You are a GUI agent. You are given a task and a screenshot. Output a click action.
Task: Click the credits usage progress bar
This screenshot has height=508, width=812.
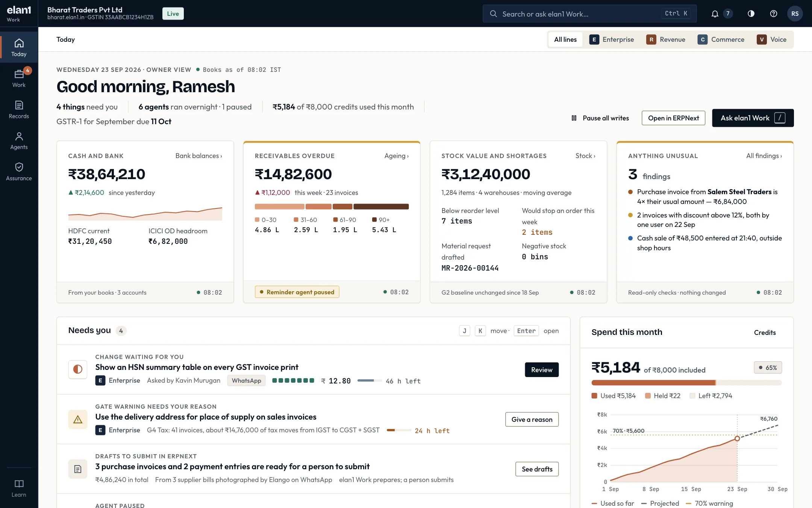tap(686, 383)
